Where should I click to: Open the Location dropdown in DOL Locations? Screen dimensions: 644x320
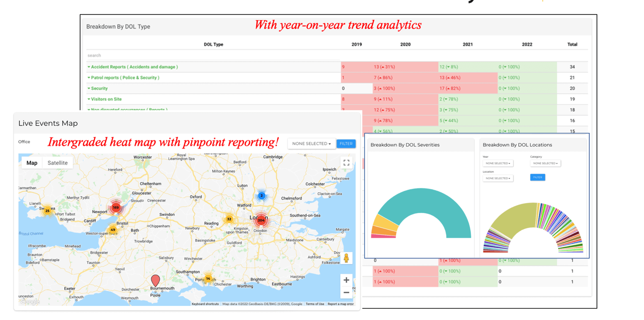pos(498,178)
